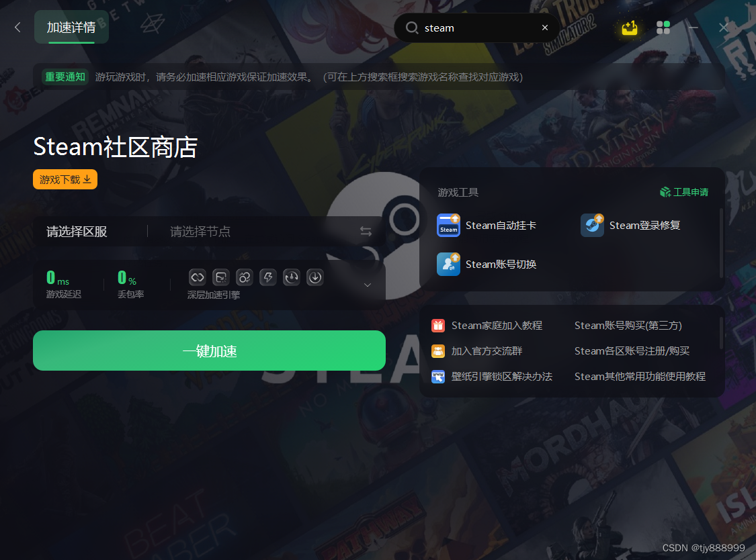
Task: Go back using the left arrow
Action: [x=17, y=28]
